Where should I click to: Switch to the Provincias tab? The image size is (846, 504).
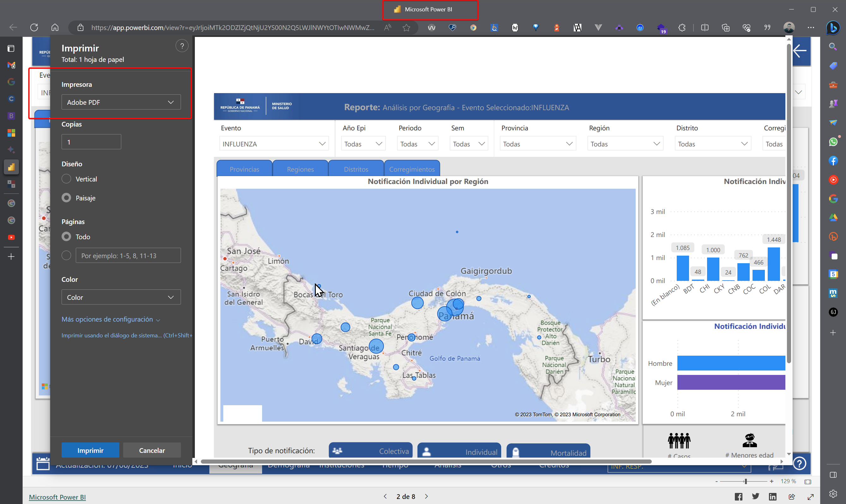(244, 169)
